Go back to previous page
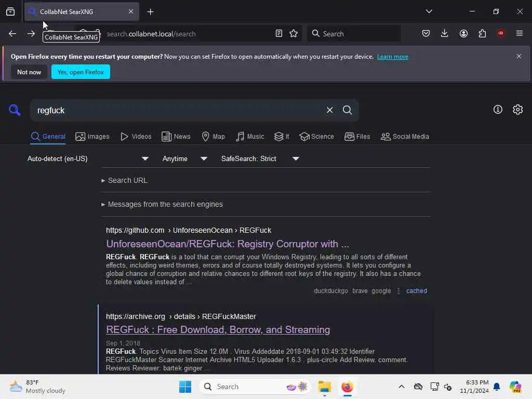The image size is (532, 399). click(12, 34)
